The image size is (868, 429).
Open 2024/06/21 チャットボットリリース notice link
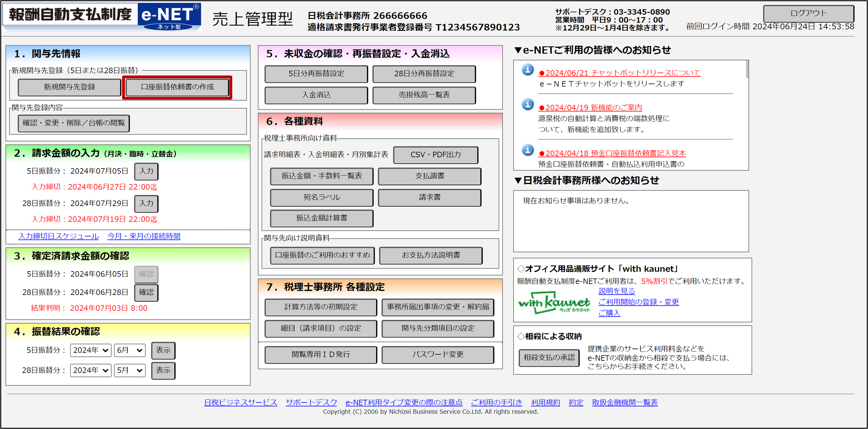click(x=619, y=73)
